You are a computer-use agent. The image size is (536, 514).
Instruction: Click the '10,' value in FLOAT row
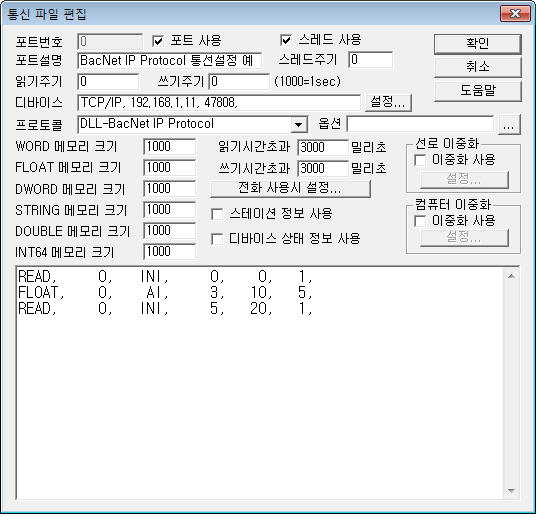261,293
